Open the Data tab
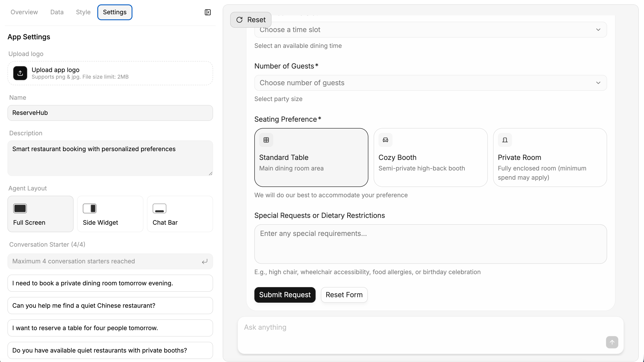644x362 pixels. [x=57, y=12]
